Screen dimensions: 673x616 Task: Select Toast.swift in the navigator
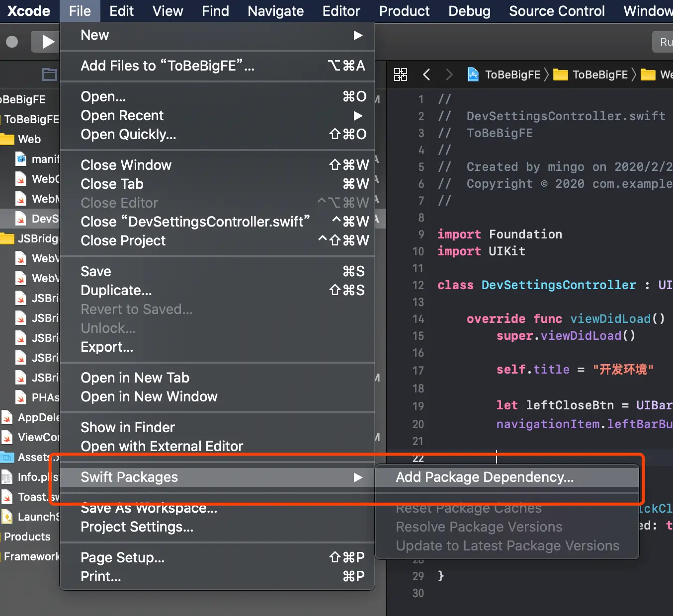point(30,497)
